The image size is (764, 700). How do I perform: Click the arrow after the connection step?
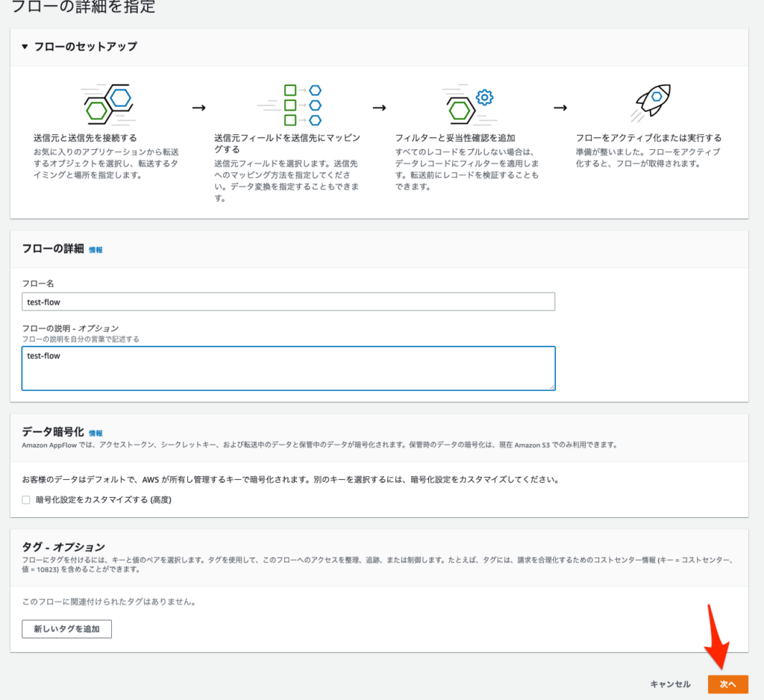pyautogui.click(x=198, y=107)
